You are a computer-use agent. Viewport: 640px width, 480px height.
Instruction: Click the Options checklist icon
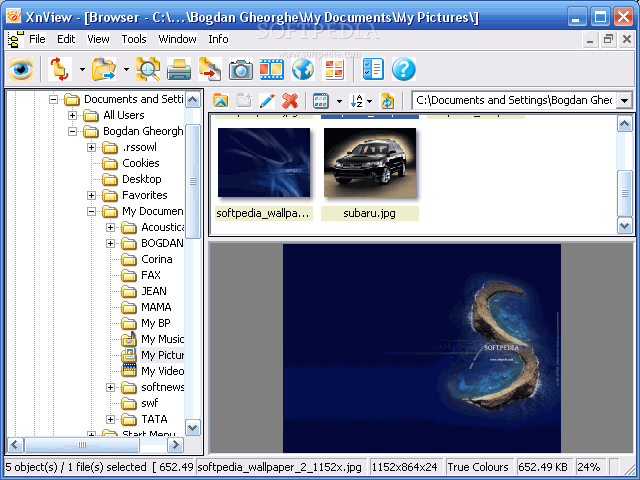373,69
